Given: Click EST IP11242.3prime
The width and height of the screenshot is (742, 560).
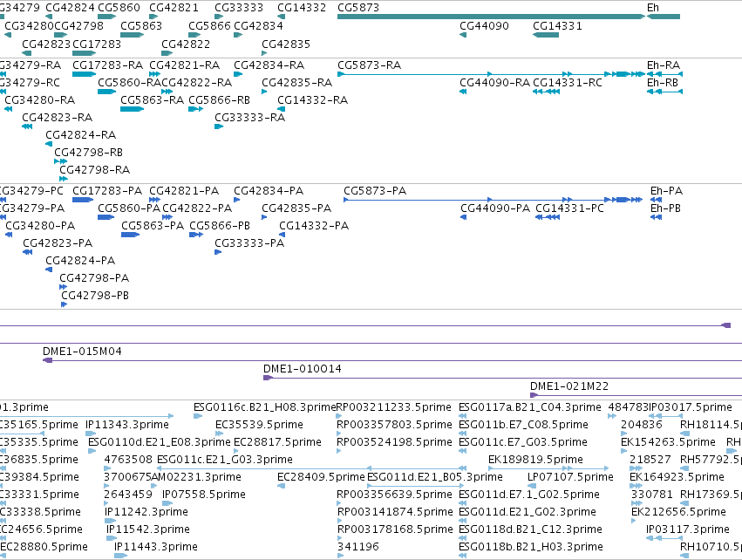Looking at the screenshot, I should [110, 521].
